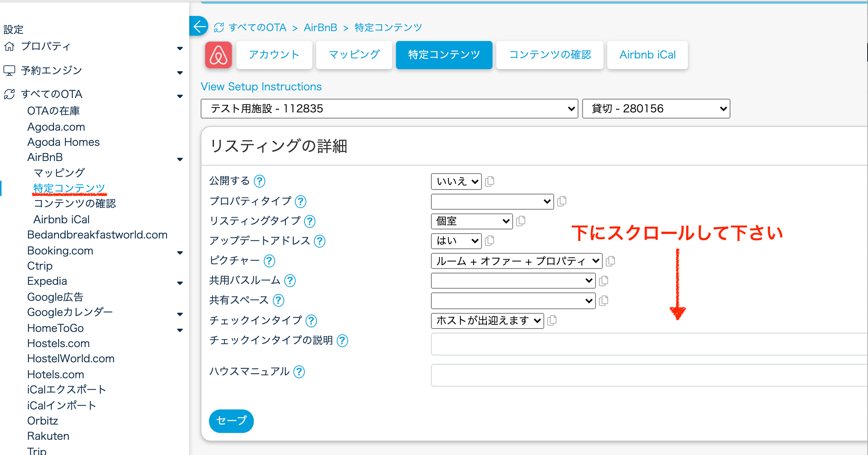The height and width of the screenshot is (455, 868).
Task: Expand the Booking.com sidebar submenu arrow
Action: tap(180, 253)
